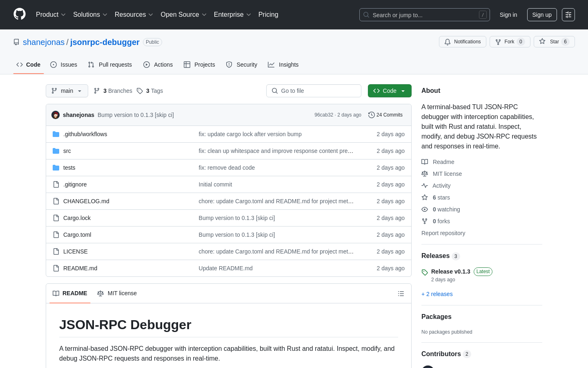
Task: Open the Enterprise dropdown
Action: (232, 15)
